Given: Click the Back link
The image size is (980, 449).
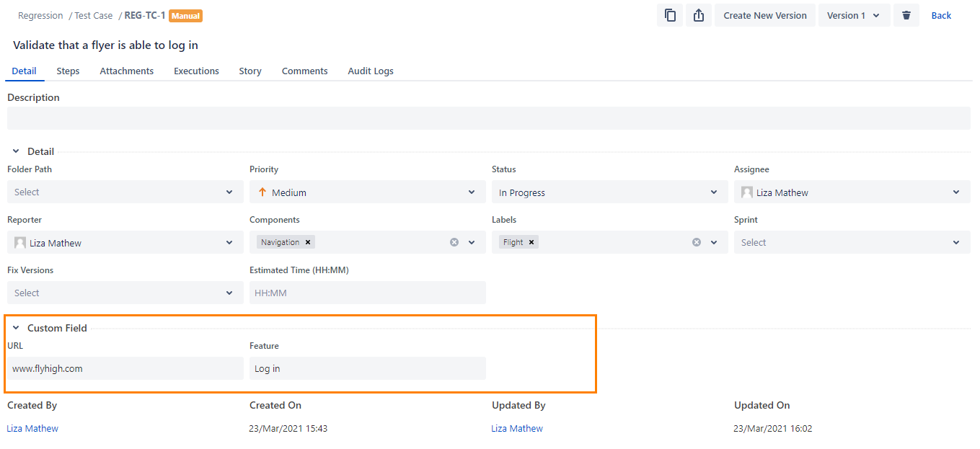Looking at the screenshot, I should coord(941,15).
